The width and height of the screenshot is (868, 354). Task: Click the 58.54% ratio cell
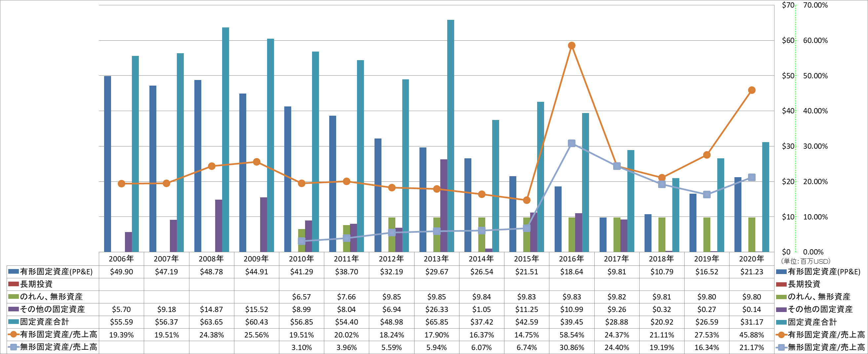pos(572,335)
